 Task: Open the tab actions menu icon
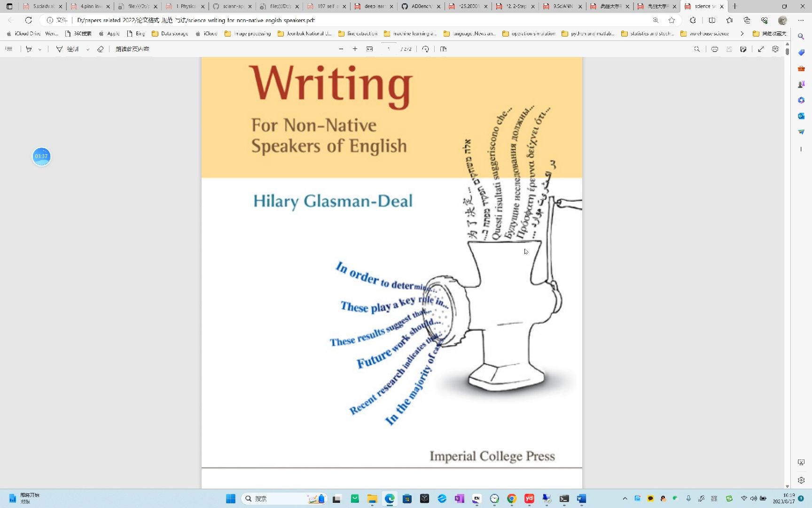[x=9, y=6]
